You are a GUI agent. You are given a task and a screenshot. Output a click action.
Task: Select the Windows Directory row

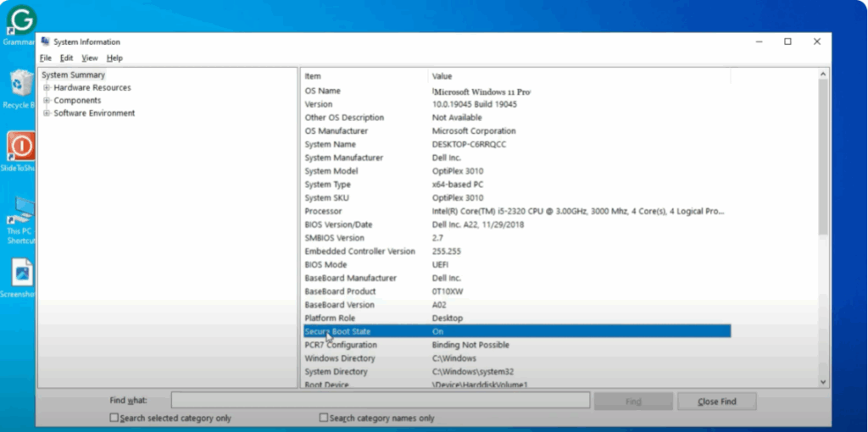pyautogui.click(x=516, y=357)
